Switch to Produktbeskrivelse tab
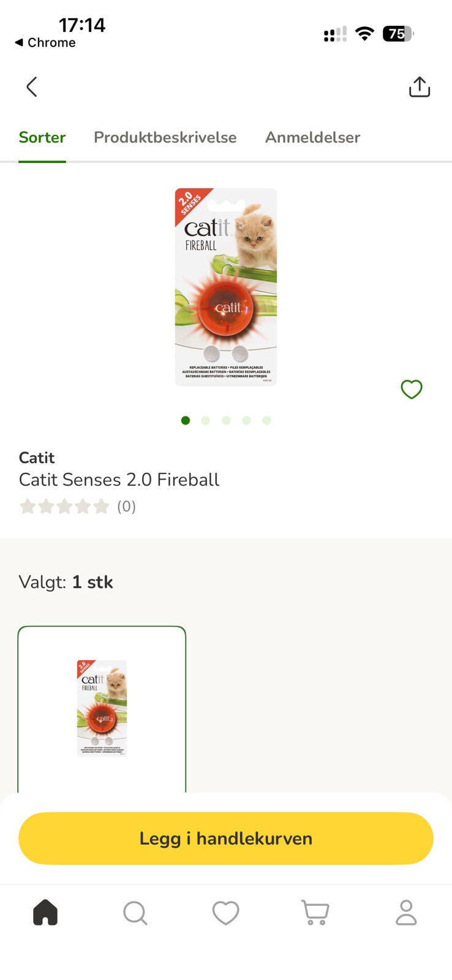Image resolution: width=452 pixels, height=980 pixels. pyautogui.click(x=165, y=137)
